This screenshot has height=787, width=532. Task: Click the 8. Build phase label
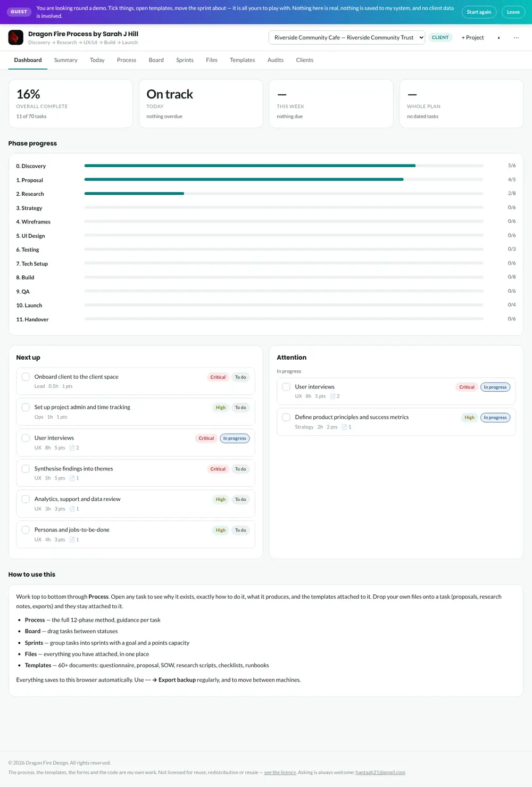tap(25, 278)
